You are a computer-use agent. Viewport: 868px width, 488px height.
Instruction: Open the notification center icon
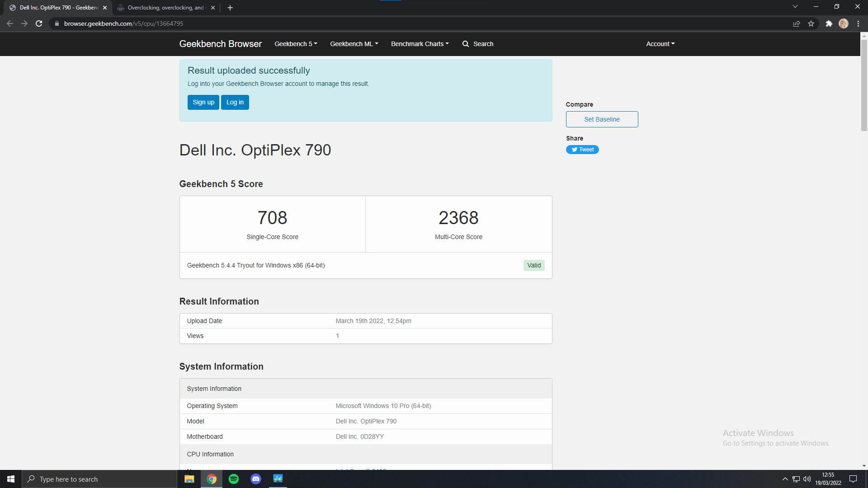tap(853, 479)
